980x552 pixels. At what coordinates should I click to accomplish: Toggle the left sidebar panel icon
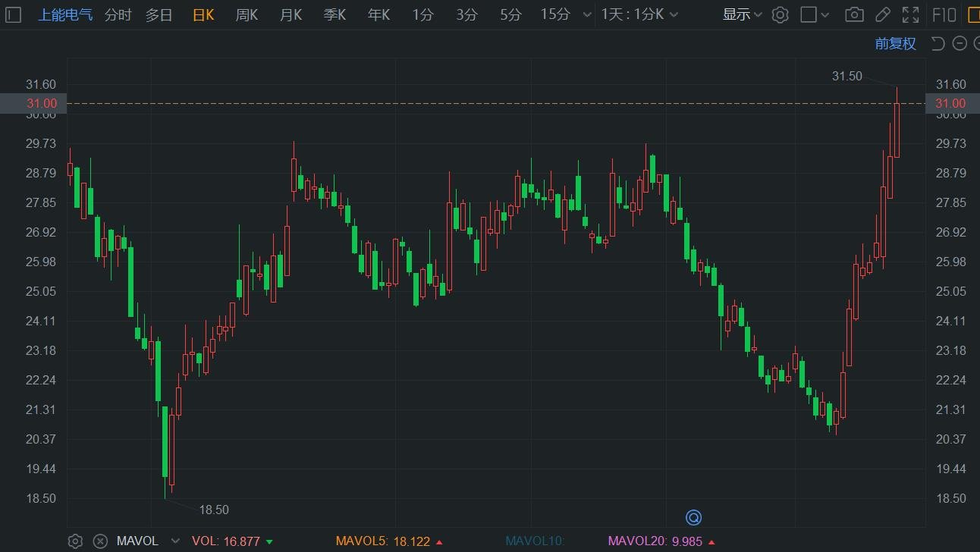pos(14,14)
